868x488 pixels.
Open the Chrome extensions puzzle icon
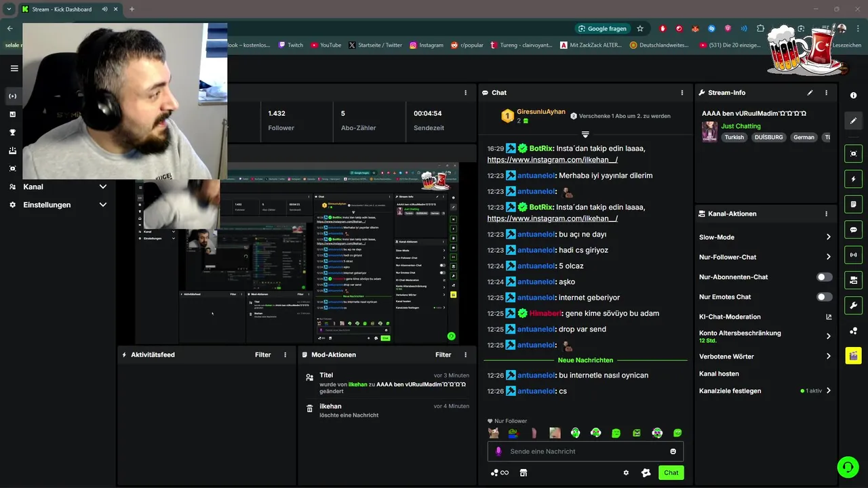(x=760, y=28)
